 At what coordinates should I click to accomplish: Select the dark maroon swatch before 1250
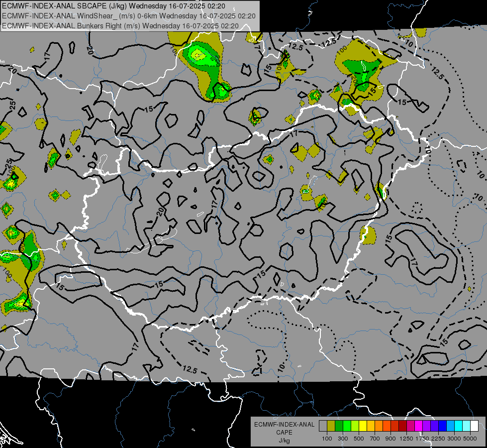click(x=403, y=426)
